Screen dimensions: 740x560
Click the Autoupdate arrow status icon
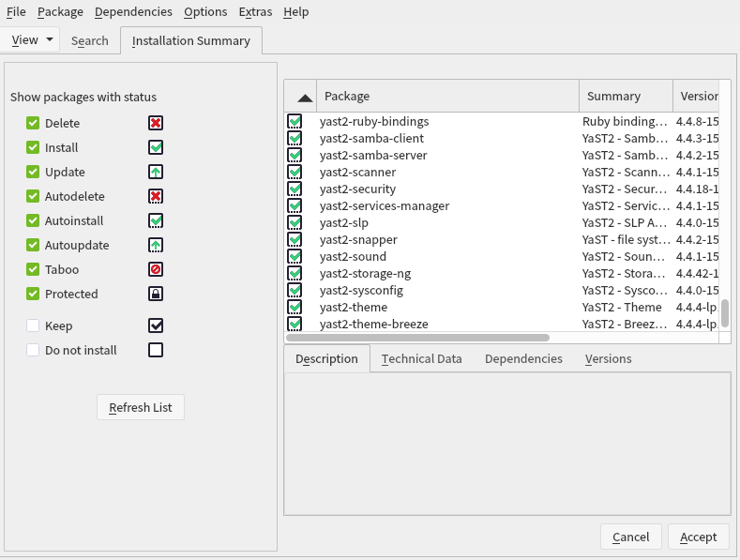click(156, 245)
